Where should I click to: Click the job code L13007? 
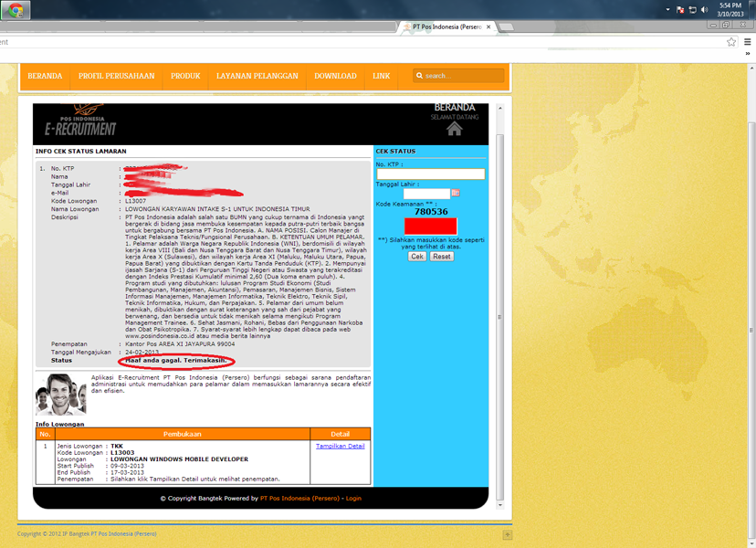pyautogui.click(x=135, y=201)
